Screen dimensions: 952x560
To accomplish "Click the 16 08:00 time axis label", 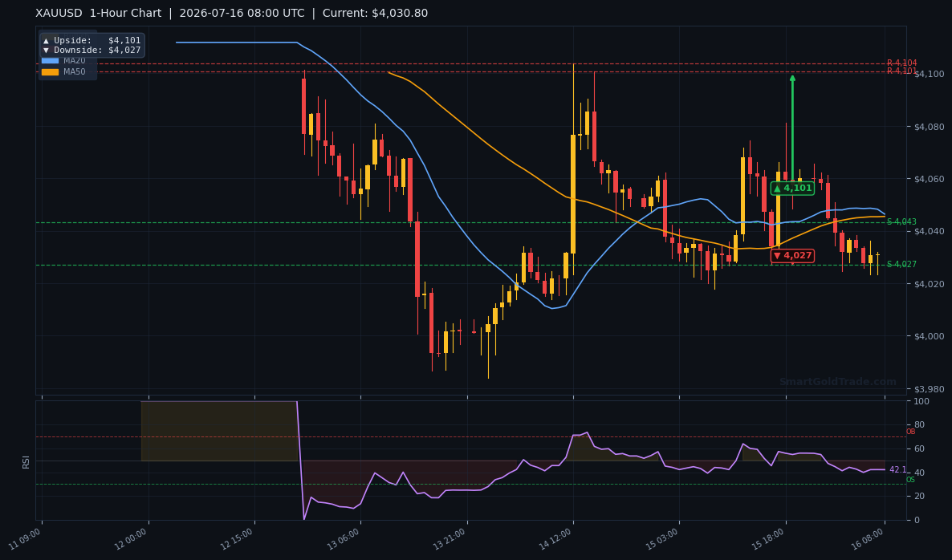I will coord(868,539).
